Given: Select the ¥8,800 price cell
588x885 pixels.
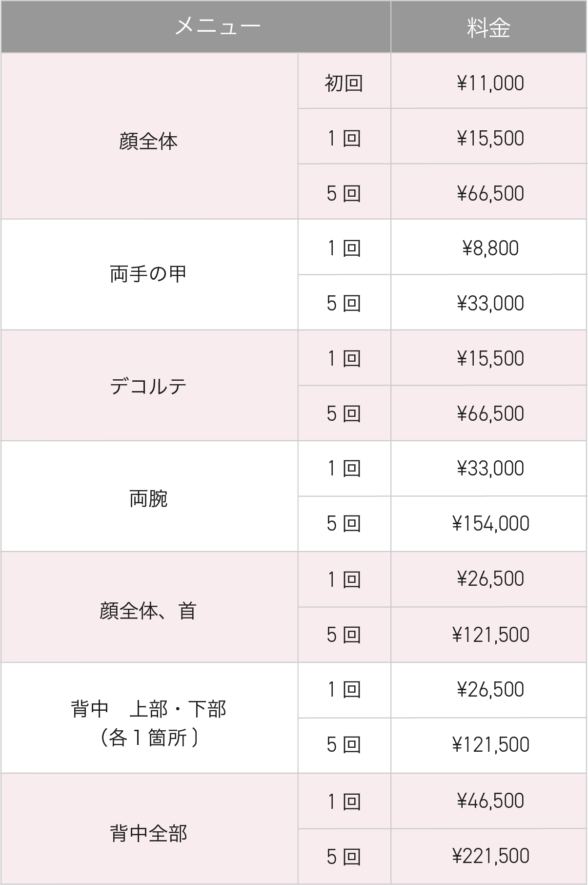Looking at the screenshot, I should point(490,248).
